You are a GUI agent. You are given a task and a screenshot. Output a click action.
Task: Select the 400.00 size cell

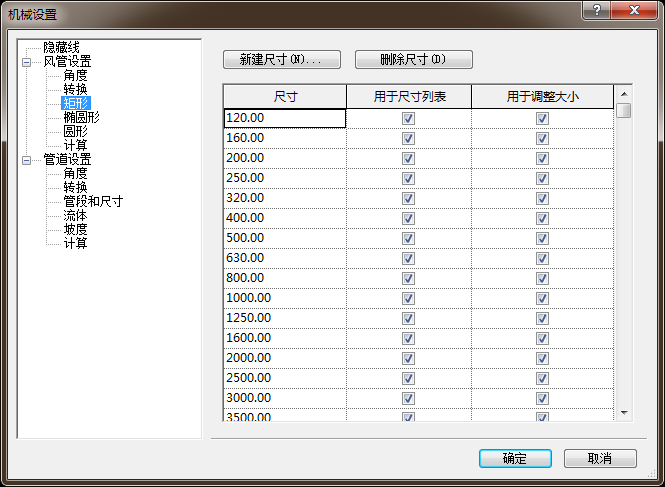tap(285, 218)
